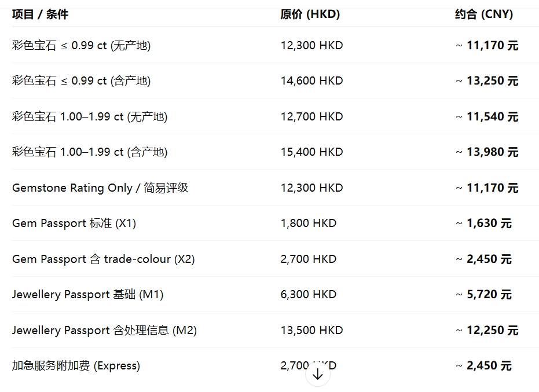The image size is (539, 392).
Task: Click the 约合 (CNY) column header
Action: (483, 14)
